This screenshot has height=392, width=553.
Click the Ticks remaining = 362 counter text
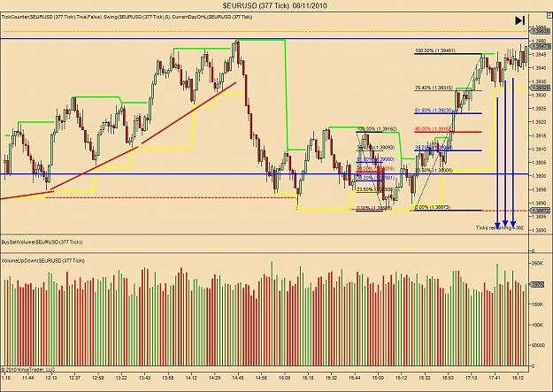click(500, 227)
